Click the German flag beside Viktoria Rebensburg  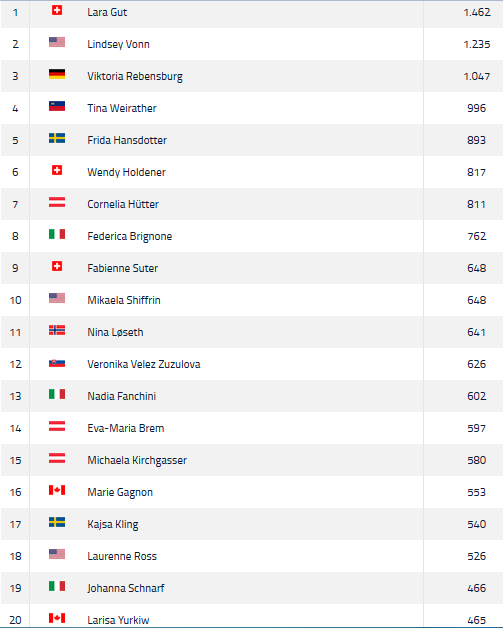[57, 74]
